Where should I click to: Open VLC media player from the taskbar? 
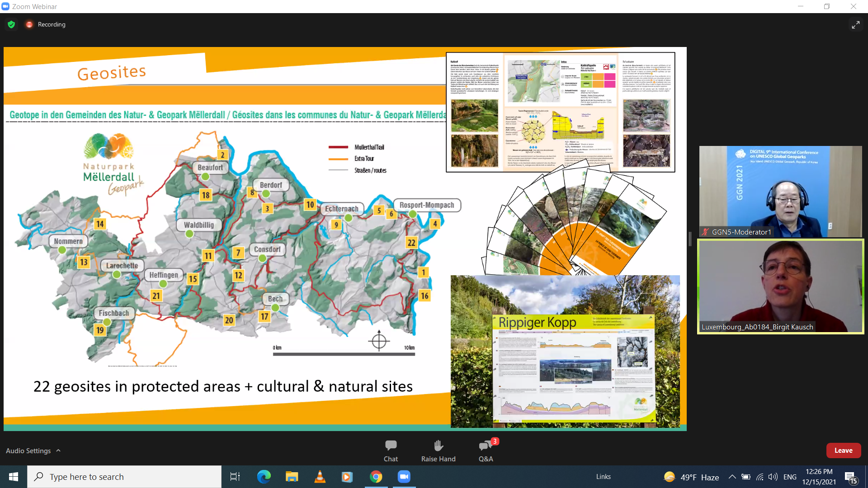(x=320, y=477)
